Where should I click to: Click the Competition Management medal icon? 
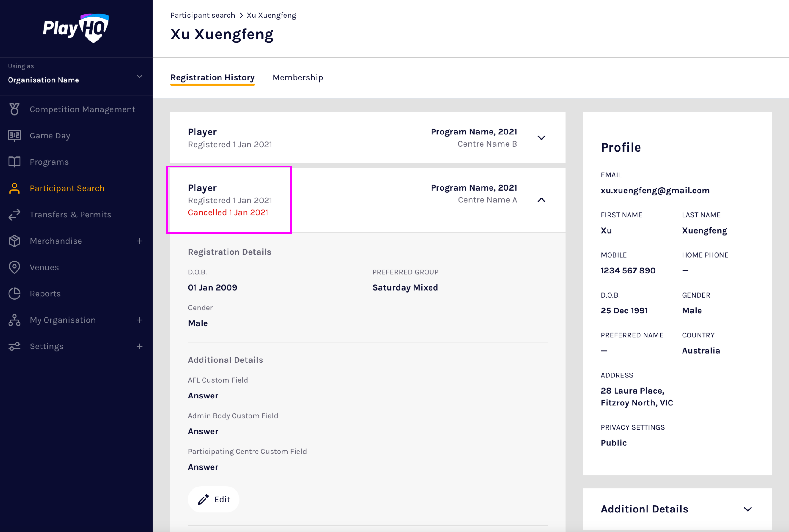coord(14,109)
